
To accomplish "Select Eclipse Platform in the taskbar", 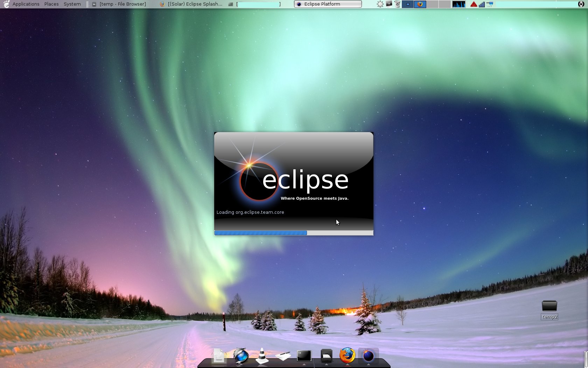I will coord(328,4).
